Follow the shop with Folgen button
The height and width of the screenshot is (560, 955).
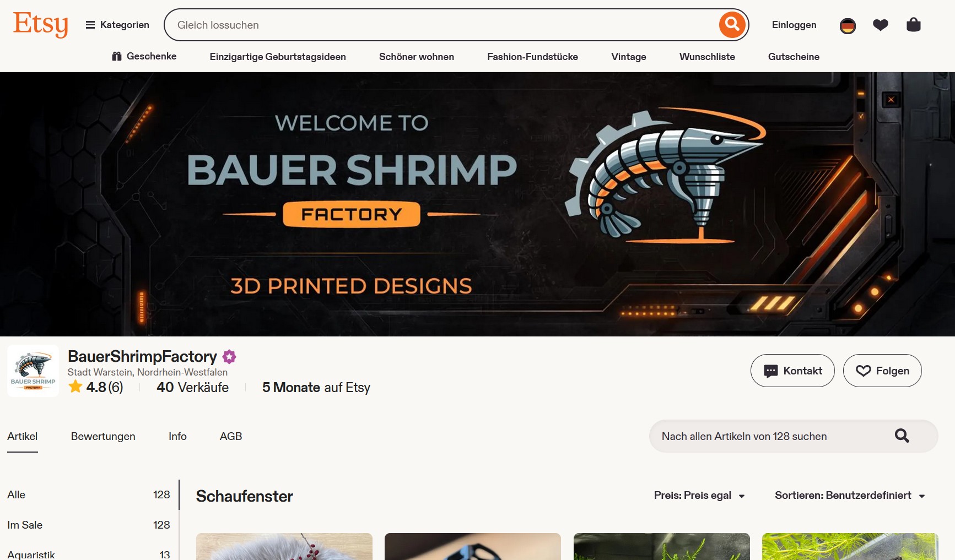(x=882, y=371)
